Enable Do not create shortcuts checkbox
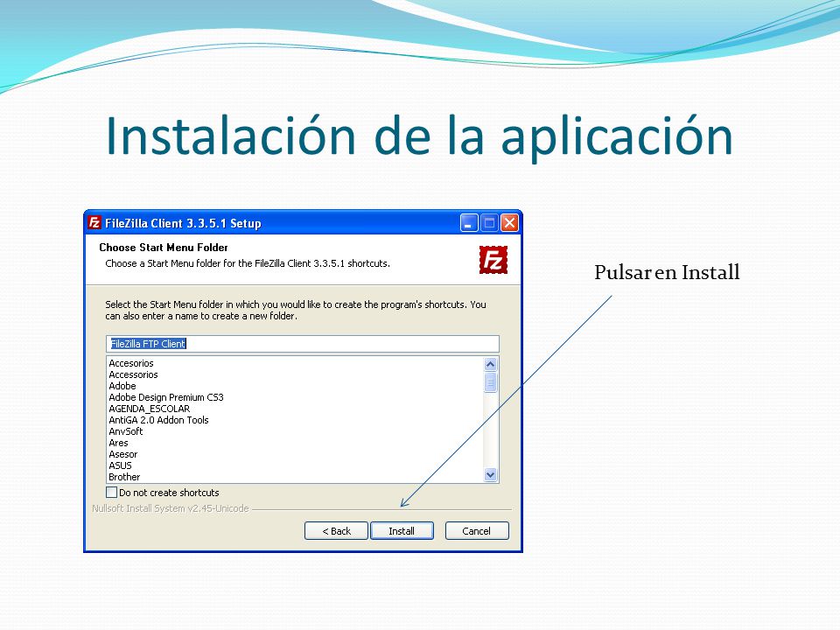The height and width of the screenshot is (630, 840). (111, 492)
